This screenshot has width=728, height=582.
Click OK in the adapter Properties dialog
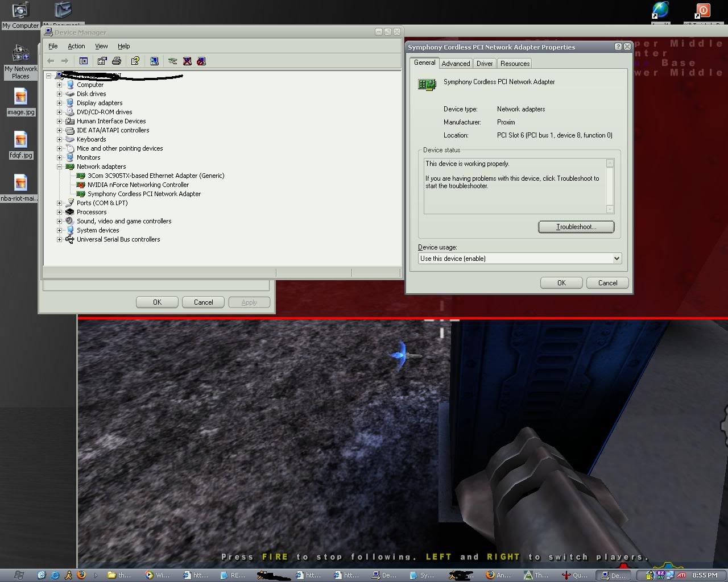point(561,283)
